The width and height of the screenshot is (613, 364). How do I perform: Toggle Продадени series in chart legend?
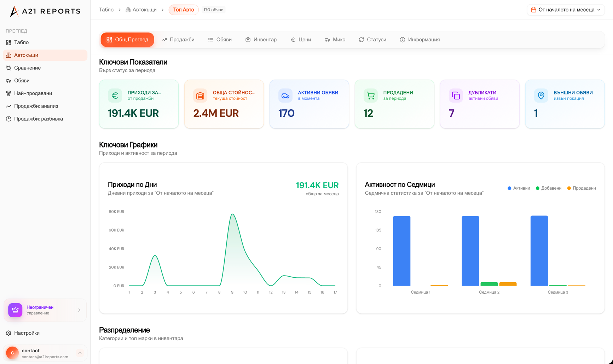[x=581, y=188]
